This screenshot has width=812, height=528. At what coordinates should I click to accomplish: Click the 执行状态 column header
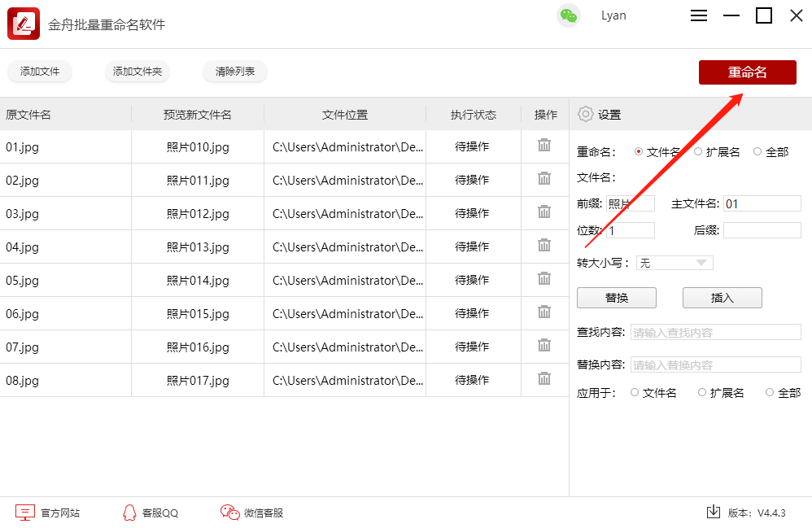[x=474, y=115]
